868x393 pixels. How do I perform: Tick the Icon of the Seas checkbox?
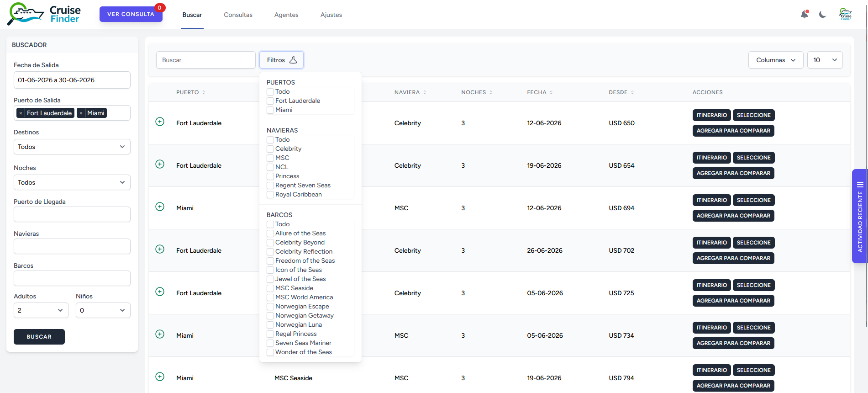(270, 270)
